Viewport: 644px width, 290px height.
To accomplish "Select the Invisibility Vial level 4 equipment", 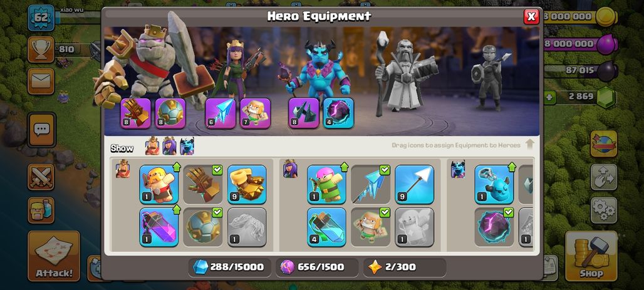I will click(327, 227).
